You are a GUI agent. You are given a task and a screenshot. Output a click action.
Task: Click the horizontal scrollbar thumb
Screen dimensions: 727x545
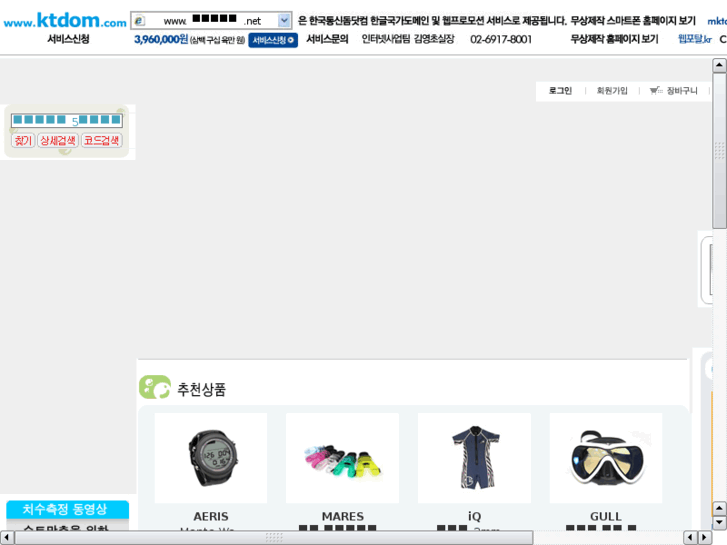(274, 538)
